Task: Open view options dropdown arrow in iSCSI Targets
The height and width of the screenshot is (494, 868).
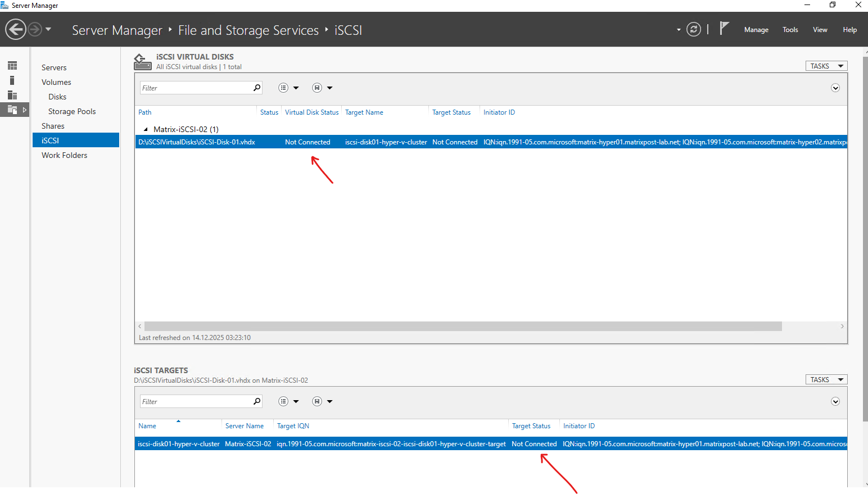Action: click(x=296, y=401)
